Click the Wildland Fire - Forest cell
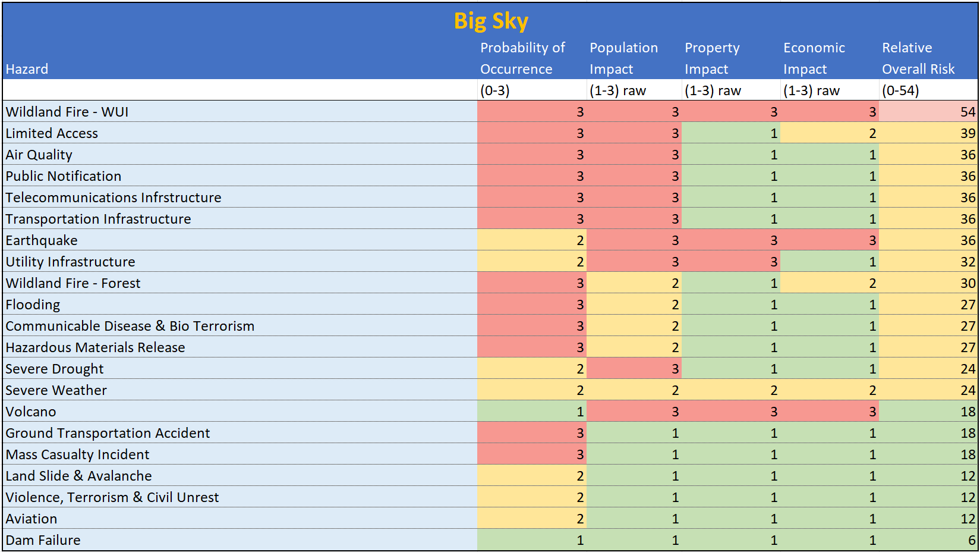980x552 pixels. pos(73,283)
